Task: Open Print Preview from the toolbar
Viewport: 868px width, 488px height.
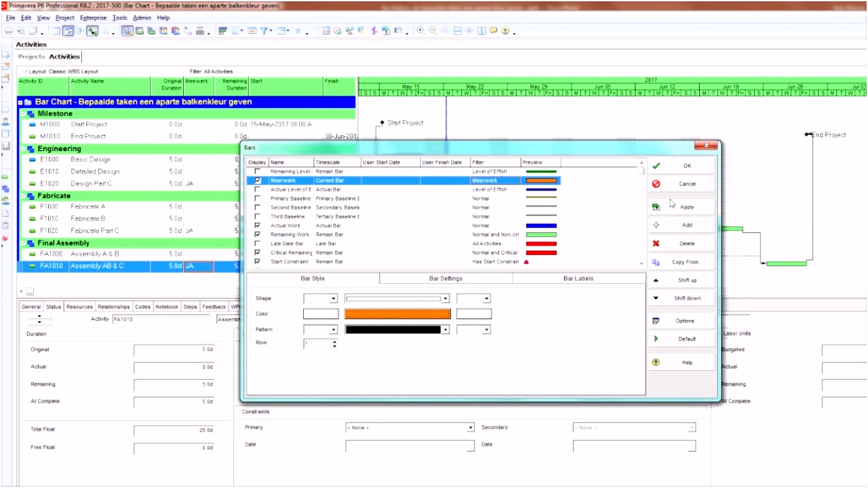Action: point(20,31)
